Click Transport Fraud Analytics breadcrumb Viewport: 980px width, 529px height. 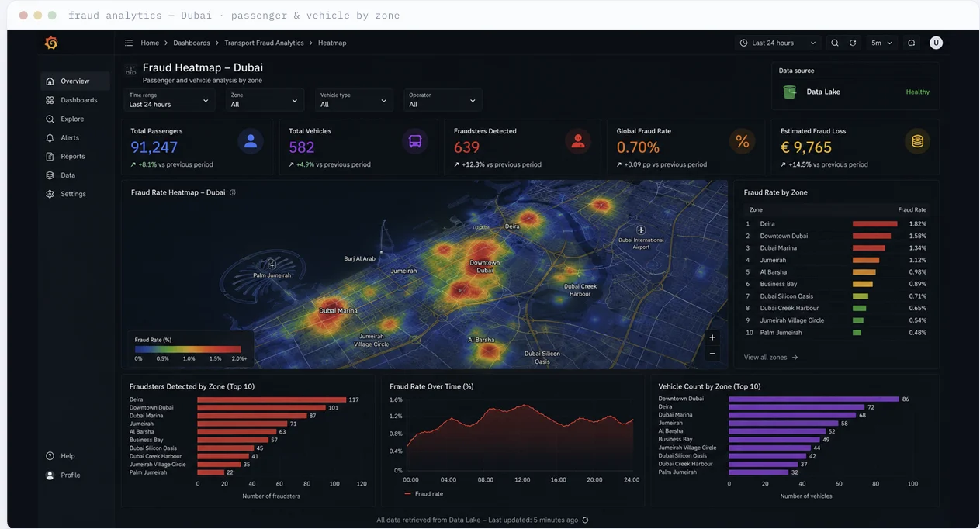coord(265,43)
